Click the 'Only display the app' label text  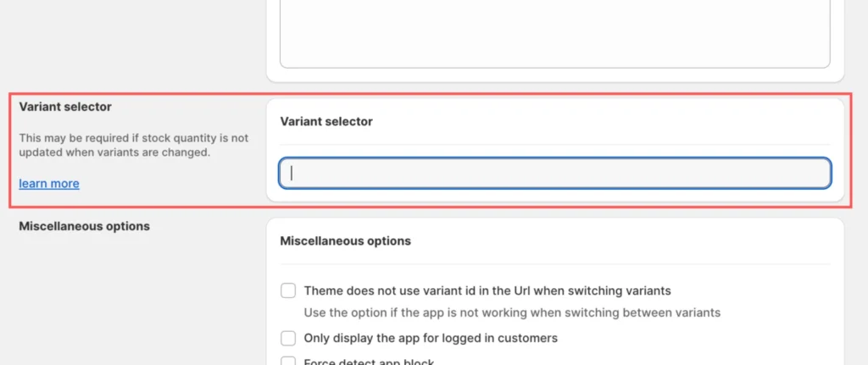click(x=431, y=338)
